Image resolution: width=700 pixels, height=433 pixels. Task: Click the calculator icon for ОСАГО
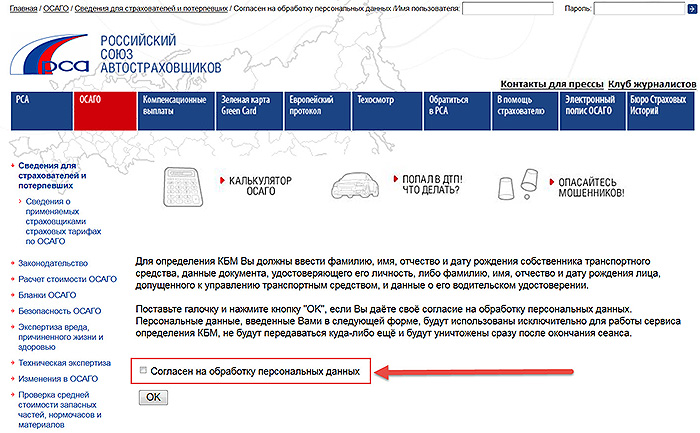190,183
